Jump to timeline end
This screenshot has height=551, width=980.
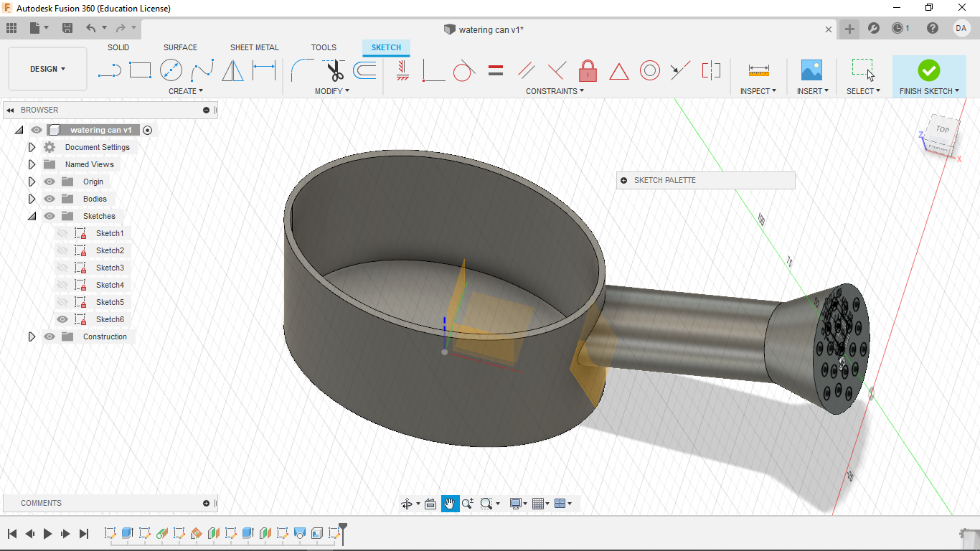click(84, 534)
